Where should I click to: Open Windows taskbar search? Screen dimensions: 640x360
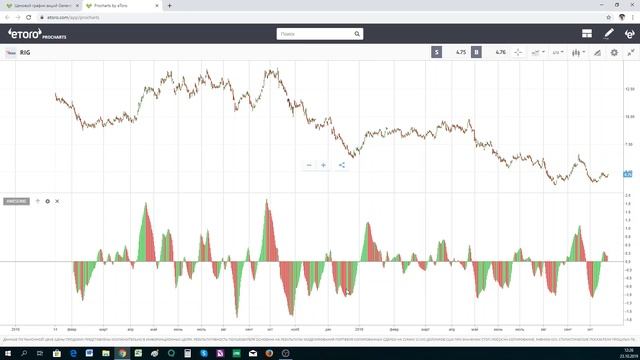pyautogui.click(x=24, y=353)
